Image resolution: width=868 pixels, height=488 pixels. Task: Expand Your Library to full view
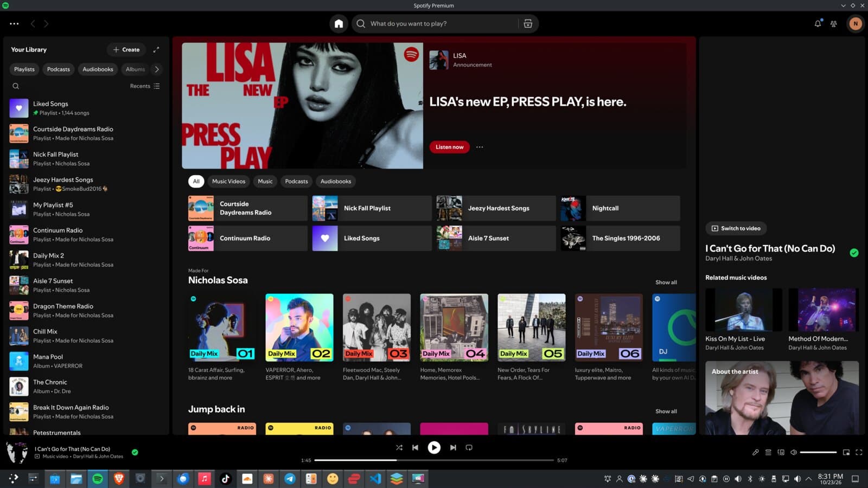tap(156, 49)
